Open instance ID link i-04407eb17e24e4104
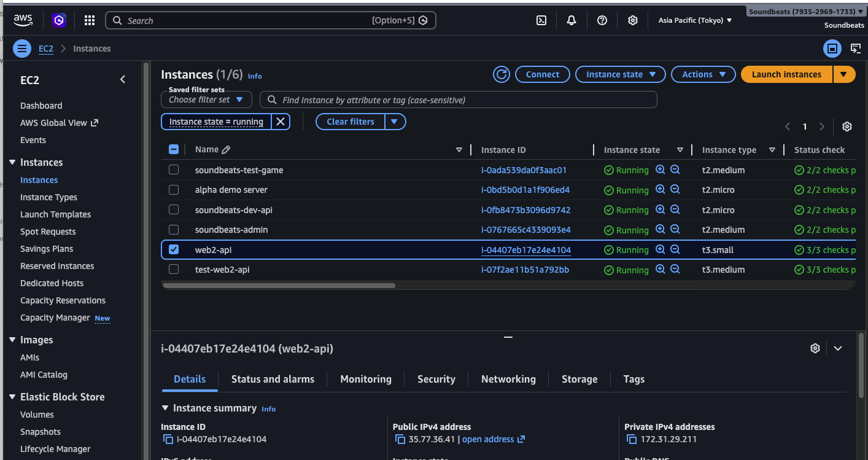The width and height of the screenshot is (868, 460). [526, 250]
